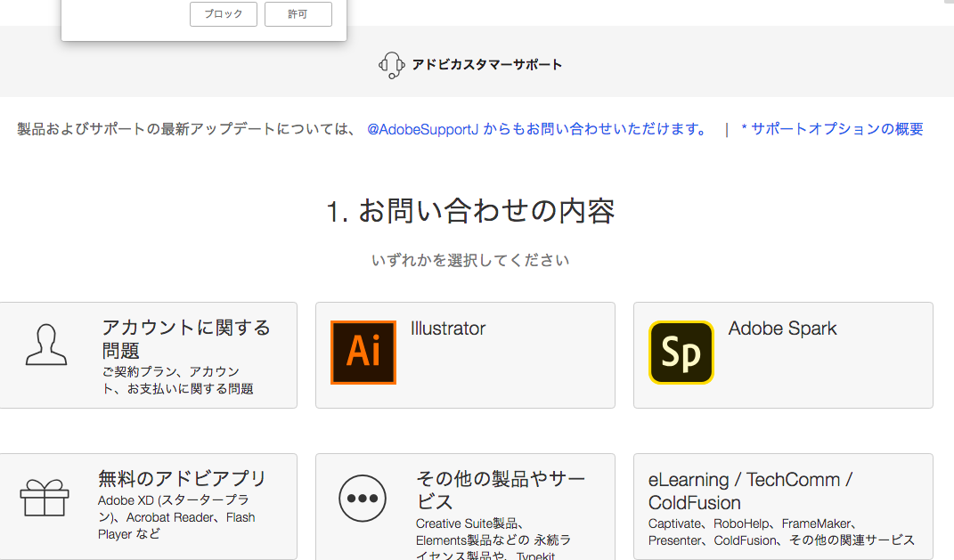Choose the eLearning / TechComm / ColdFusion heading

750,491
